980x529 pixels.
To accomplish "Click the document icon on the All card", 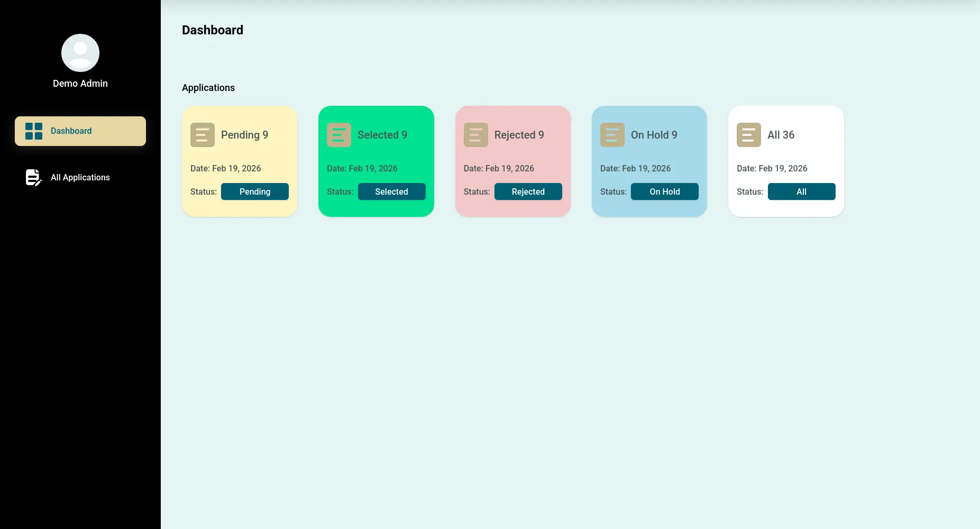I will coord(748,134).
